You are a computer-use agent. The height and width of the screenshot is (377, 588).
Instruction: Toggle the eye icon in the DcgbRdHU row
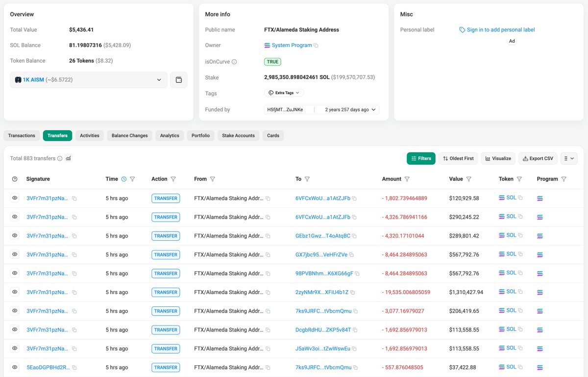(15, 329)
